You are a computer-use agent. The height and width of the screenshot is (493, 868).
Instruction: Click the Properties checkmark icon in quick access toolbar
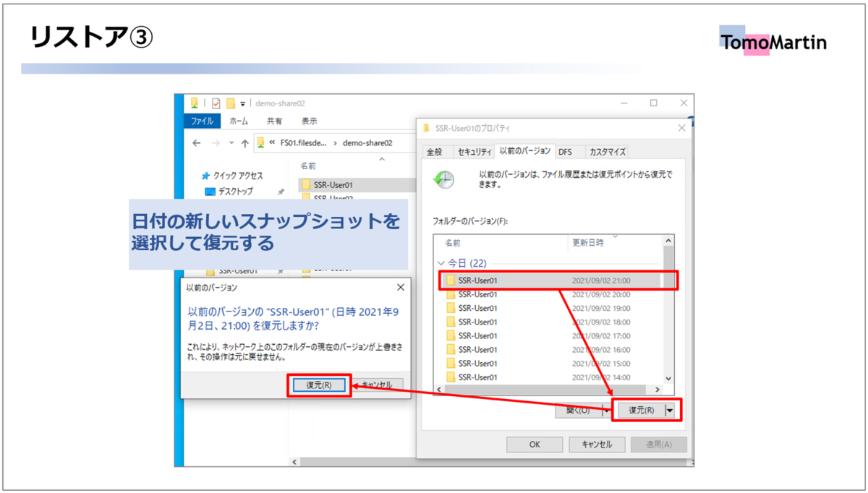[x=216, y=103]
